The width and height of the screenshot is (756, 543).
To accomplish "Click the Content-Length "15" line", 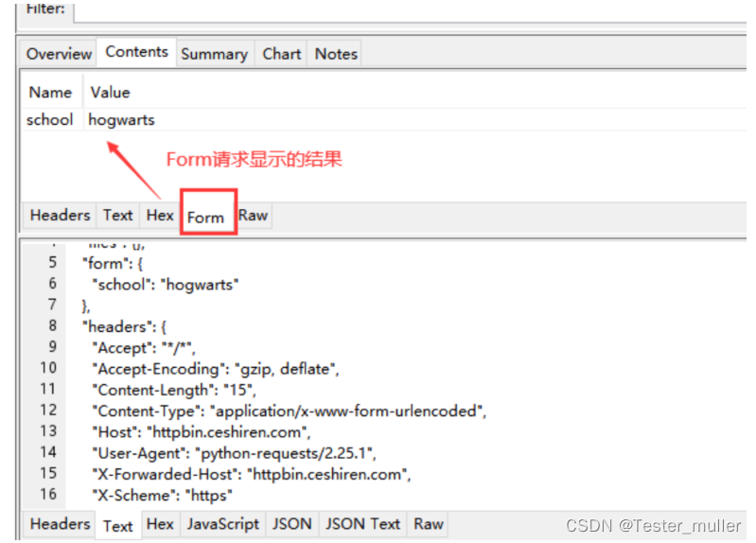I will [x=173, y=390].
